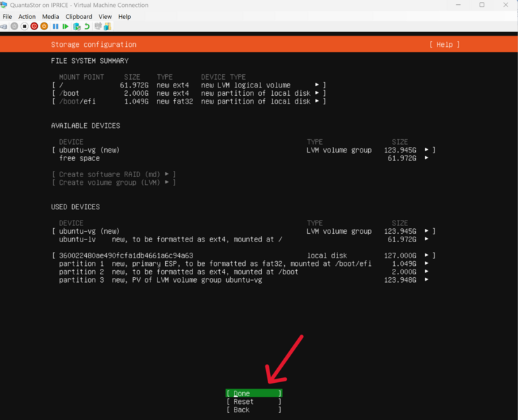
Task: Expand the partition 1 row arrow
Action: 426,263
